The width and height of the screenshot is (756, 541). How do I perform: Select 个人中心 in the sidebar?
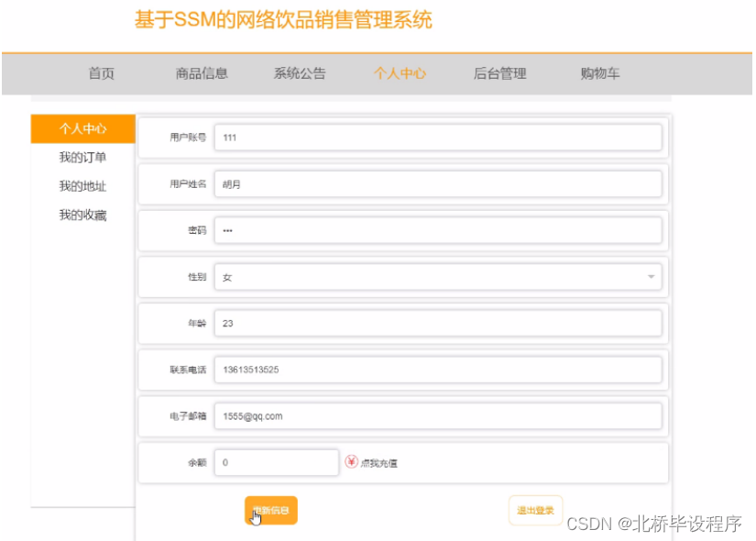pos(83,128)
